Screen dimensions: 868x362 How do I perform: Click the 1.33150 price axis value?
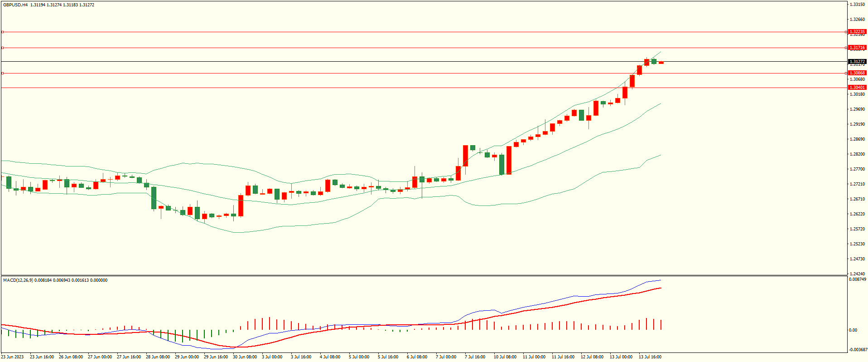coord(858,5)
